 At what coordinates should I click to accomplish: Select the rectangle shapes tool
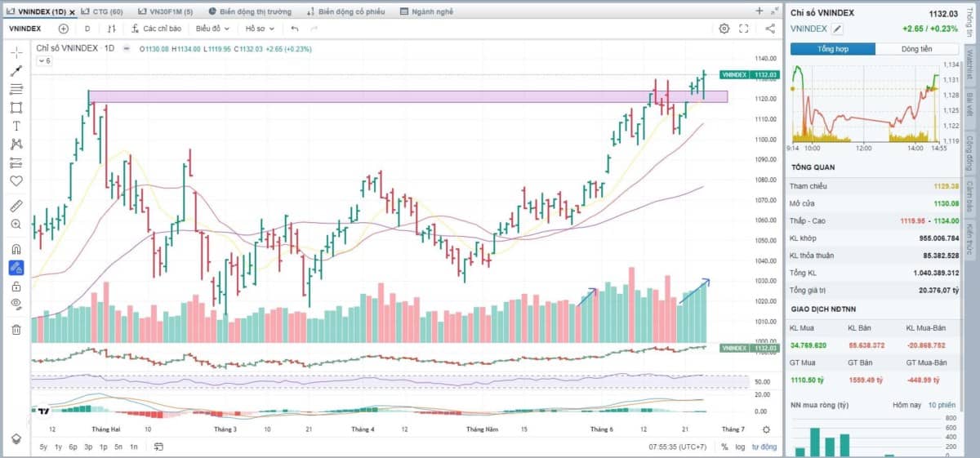16,108
